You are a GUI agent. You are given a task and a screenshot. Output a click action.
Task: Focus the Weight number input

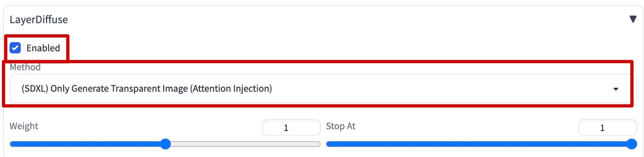[291, 128]
